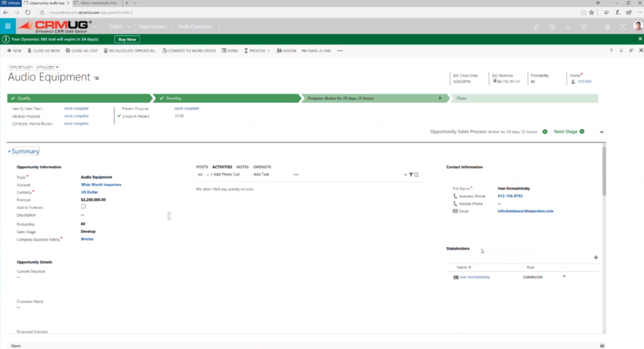Switch to the Posts tab
Image resolution: width=644 pixels, height=349 pixels.
coord(202,167)
